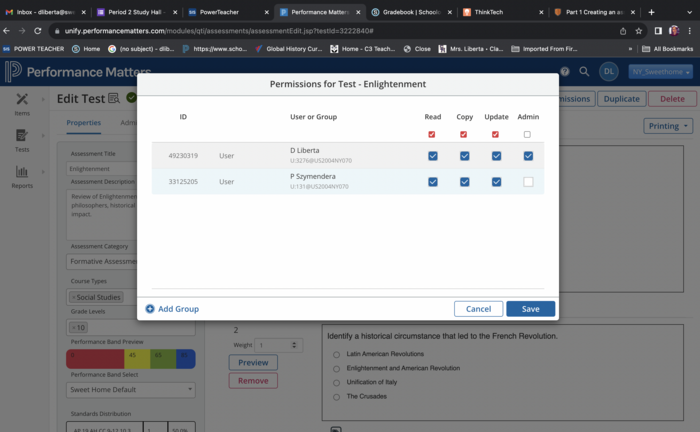Open the Tests sidebar icon

coord(22,137)
